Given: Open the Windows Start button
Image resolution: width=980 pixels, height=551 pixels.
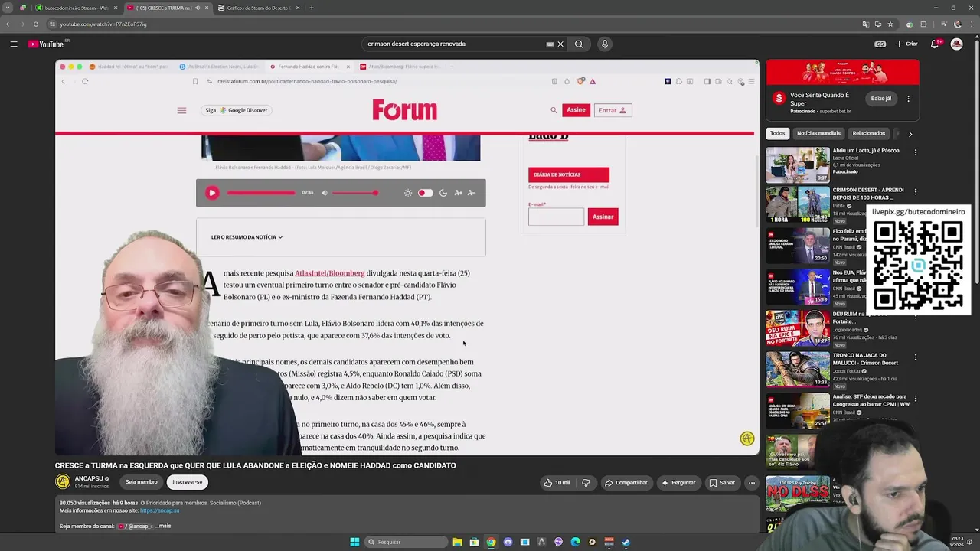Looking at the screenshot, I should coord(354,542).
